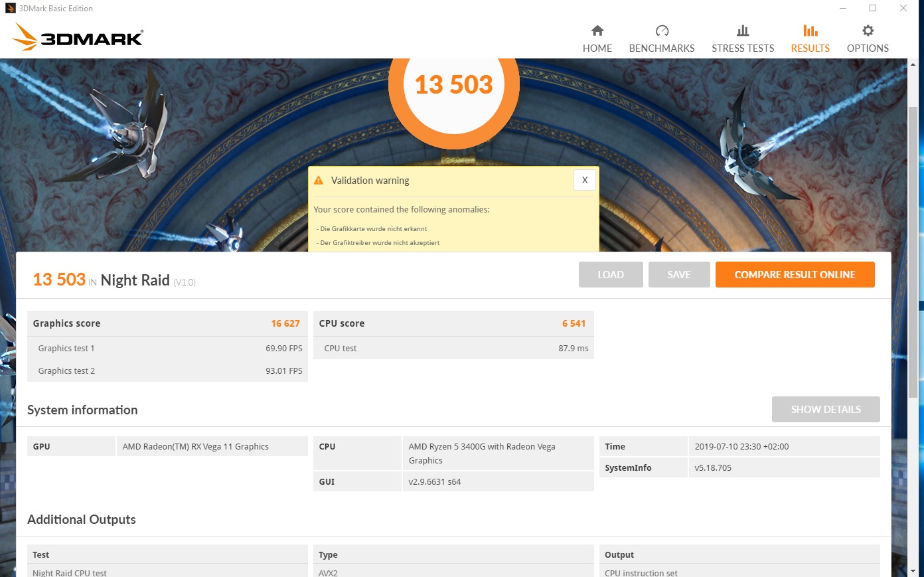Click the System information heading
Image resolution: width=924 pixels, height=577 pixels.
[x=82, y=410]
